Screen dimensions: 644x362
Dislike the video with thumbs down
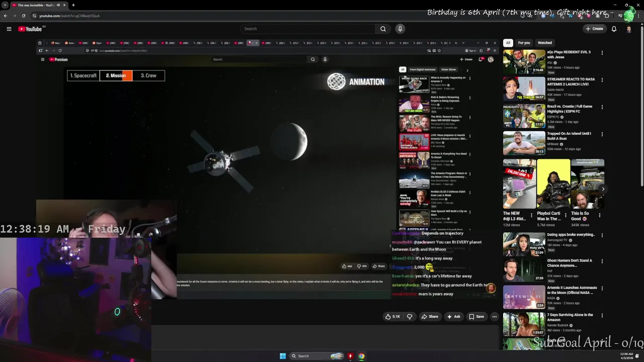(410, 317)
